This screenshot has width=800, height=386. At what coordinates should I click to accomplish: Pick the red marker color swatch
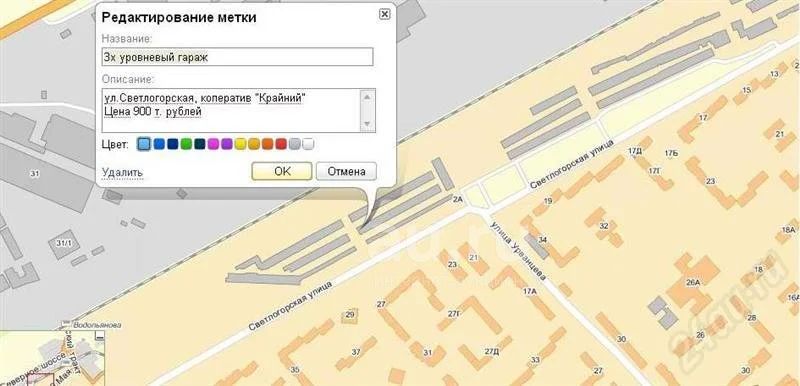pyautogui.click(x=281, y=144)
